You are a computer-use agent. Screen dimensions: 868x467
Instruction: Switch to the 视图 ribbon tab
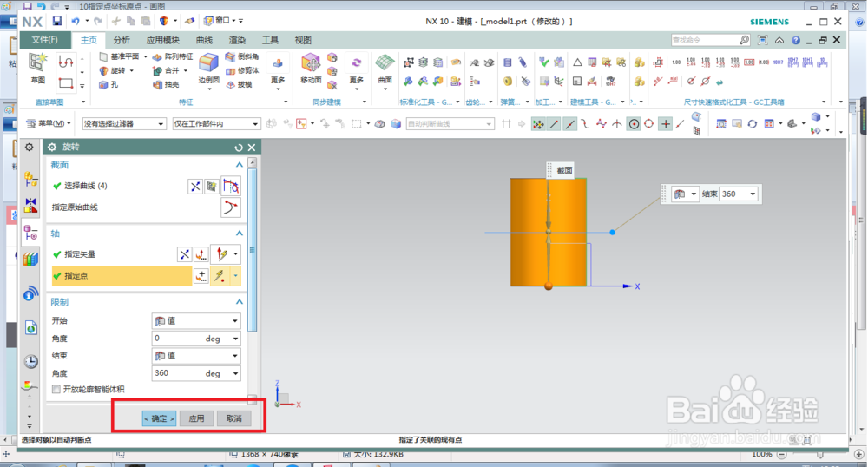point(303,40)
